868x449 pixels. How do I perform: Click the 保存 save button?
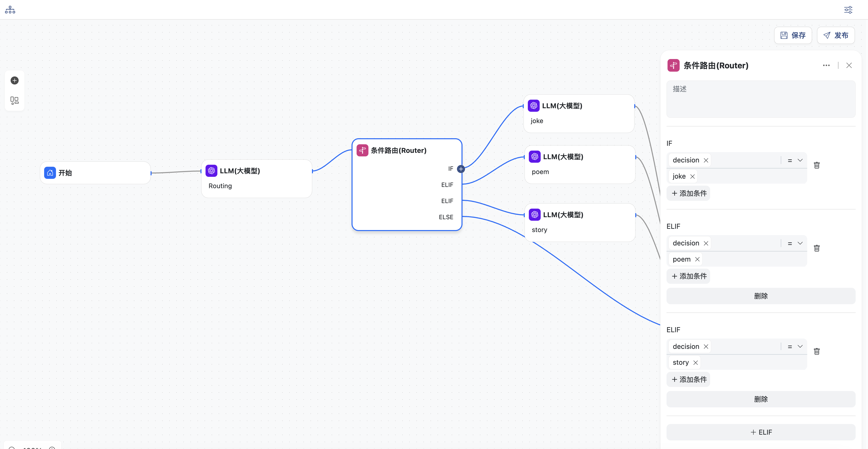click(793, 35)
